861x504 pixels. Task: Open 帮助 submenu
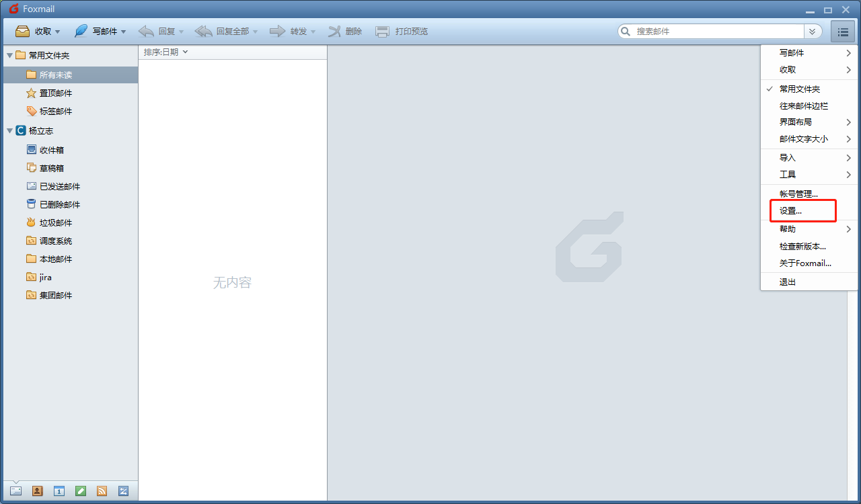tap(809, 228)
